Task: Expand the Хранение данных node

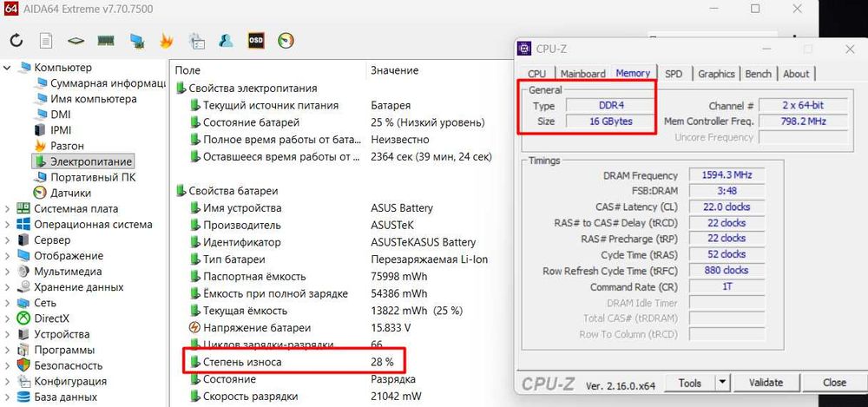Action: coord(7,287)
